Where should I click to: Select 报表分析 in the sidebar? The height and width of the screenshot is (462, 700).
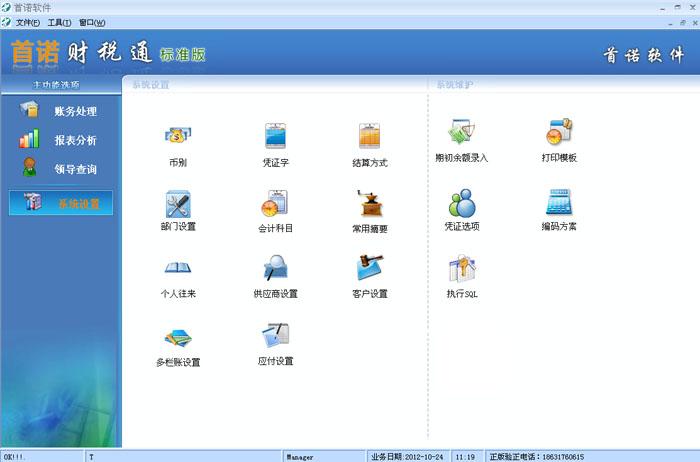[75, 140]
